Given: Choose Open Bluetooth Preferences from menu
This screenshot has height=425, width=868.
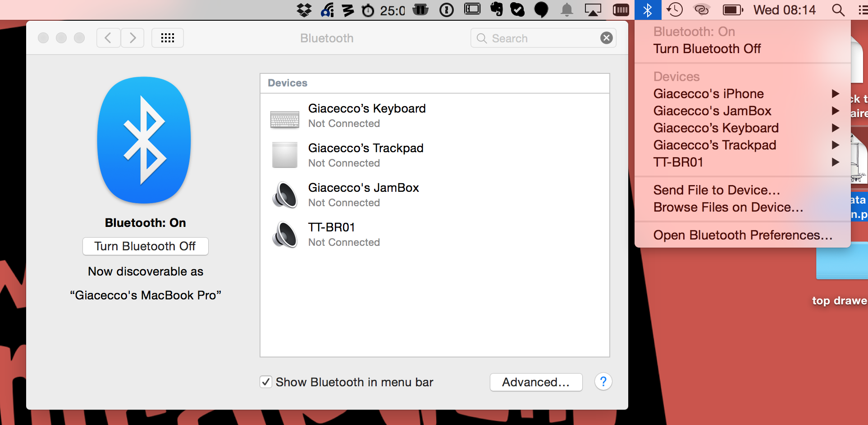Looking at the screenshot, I should (x=743, y=235).
